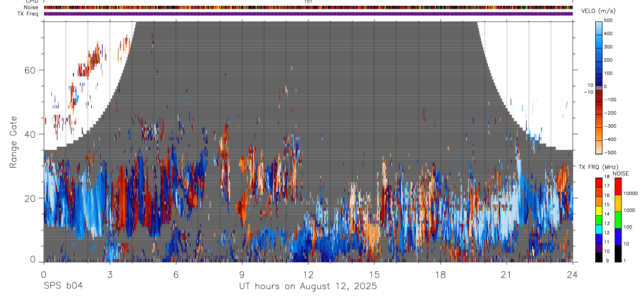Click the CPID value 151 text

[x=308, y=2]
